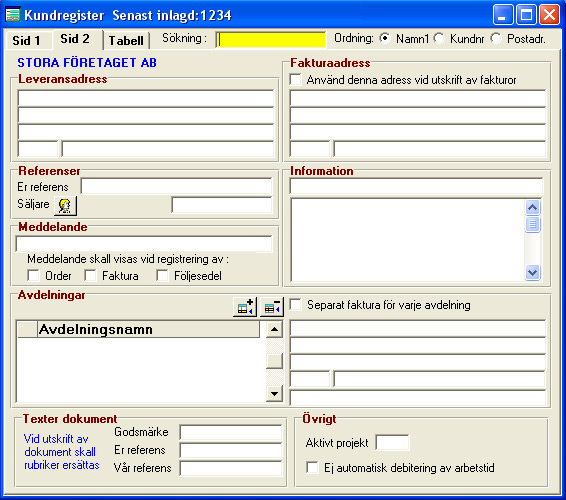Focus the yellow Sökning search field
The image size is (566, 500).
(271, 39)
